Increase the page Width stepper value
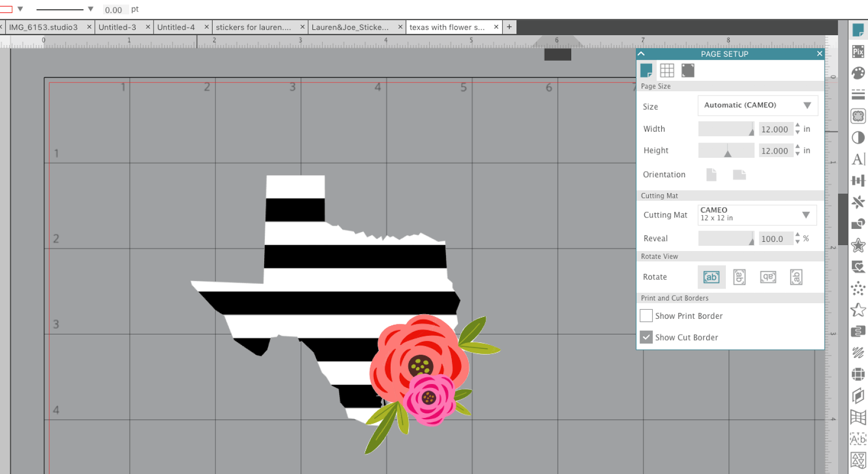868x474 pixels. tap(797, 126)
